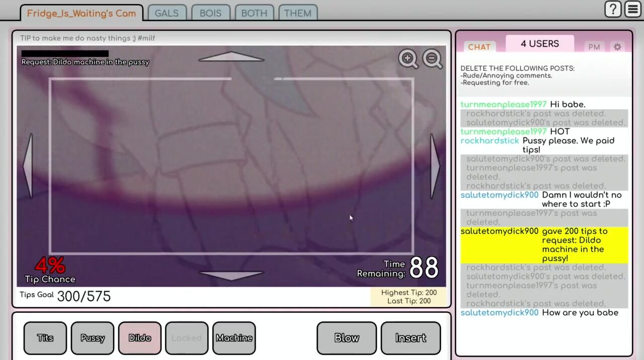Click the zoom out magnifier
The width and height of the screenshot is (644, 360).
coord(432,59)
